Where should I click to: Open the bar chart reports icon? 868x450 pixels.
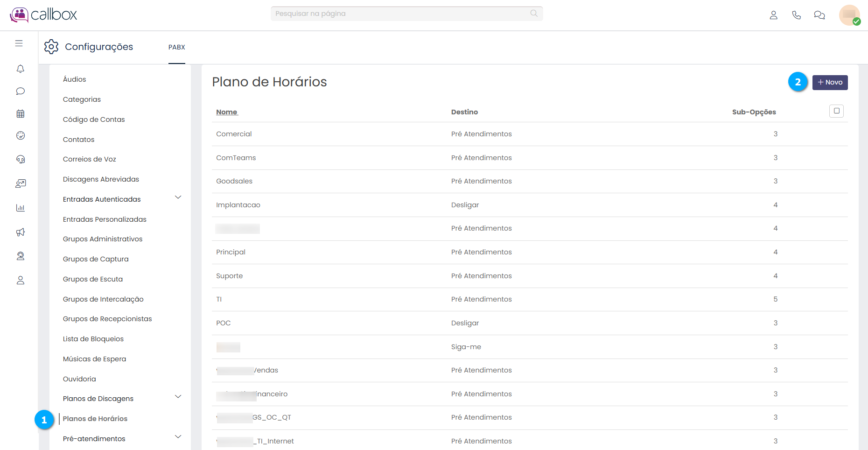(20, 208)
